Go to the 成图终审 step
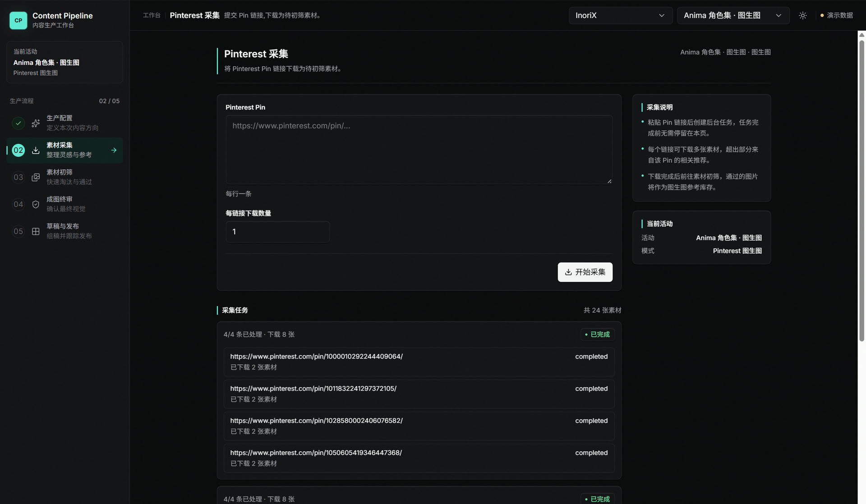 coord(65,204)
